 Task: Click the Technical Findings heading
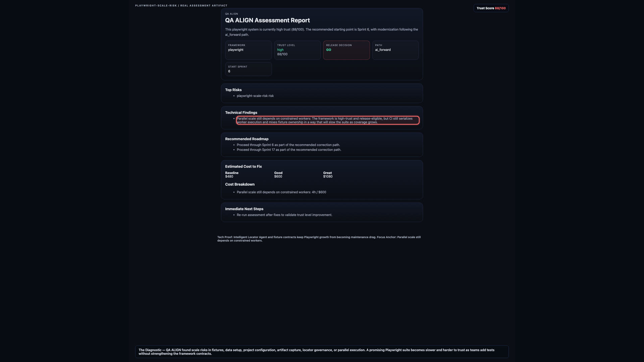pos(241,113)
